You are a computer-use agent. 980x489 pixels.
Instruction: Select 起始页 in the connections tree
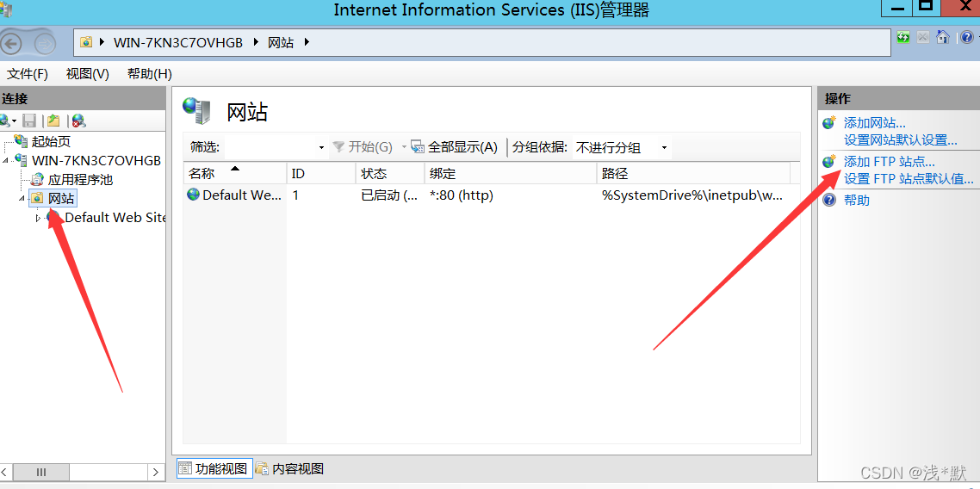(x=52, y=141)
